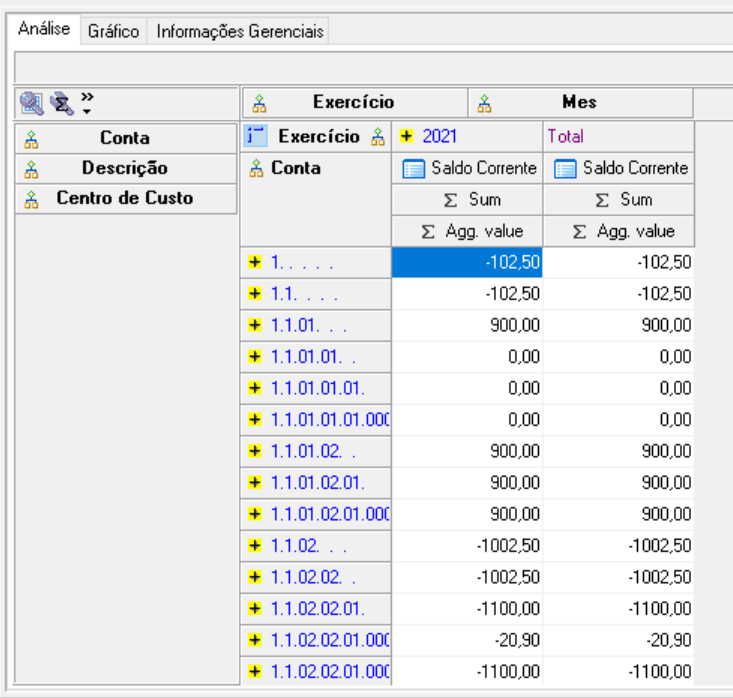Switch to the Análise tab

click(44, 29)
